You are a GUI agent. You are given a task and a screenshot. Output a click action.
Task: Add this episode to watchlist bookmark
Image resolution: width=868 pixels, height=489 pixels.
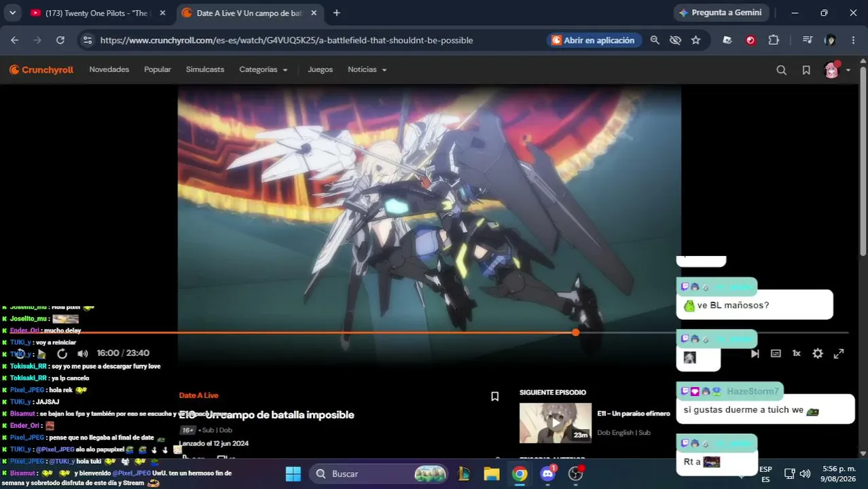pos(495,396)
